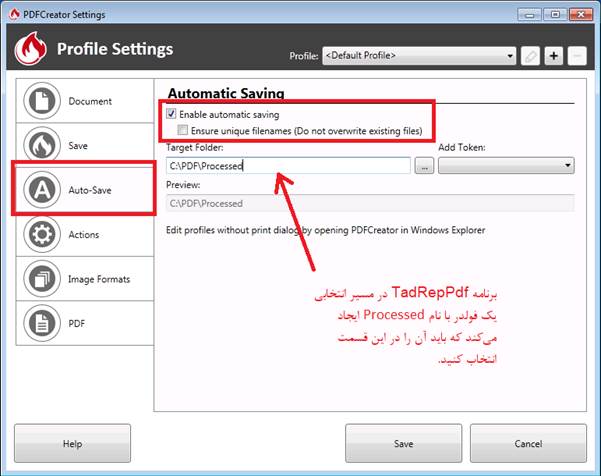This screenshot has width=601, height=476.
Task: Minimize the PDFCreator Settings window
Action: pyautogui.click(x=529, y=15)
